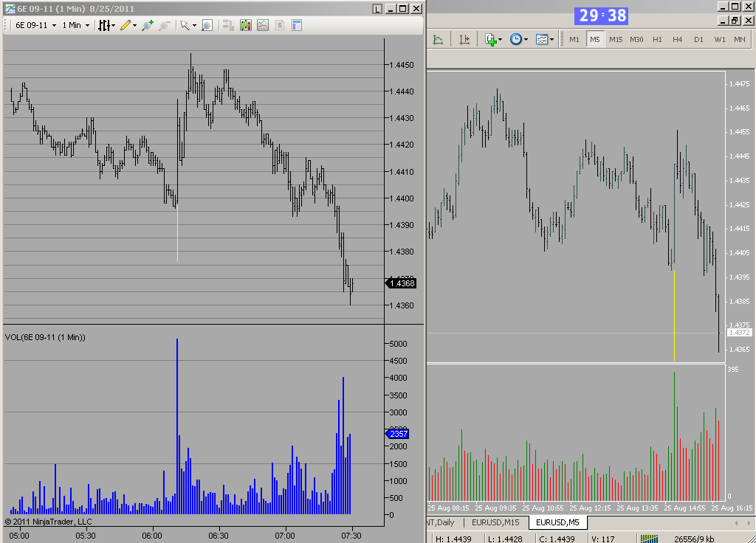Screen dimensions: 756x543
Task: Expand the cursor type dropdown arrow
Action: click(194, 26)
